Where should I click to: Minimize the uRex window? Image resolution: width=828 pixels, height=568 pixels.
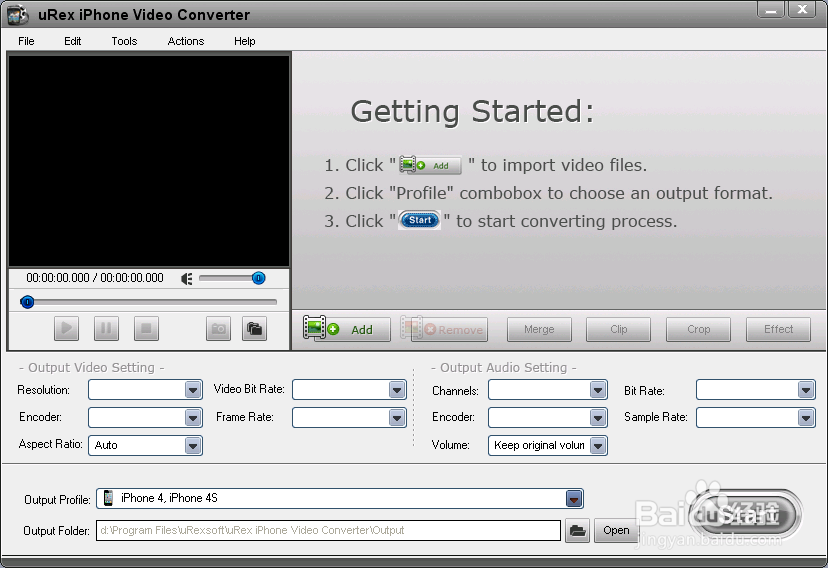[771, 10]
